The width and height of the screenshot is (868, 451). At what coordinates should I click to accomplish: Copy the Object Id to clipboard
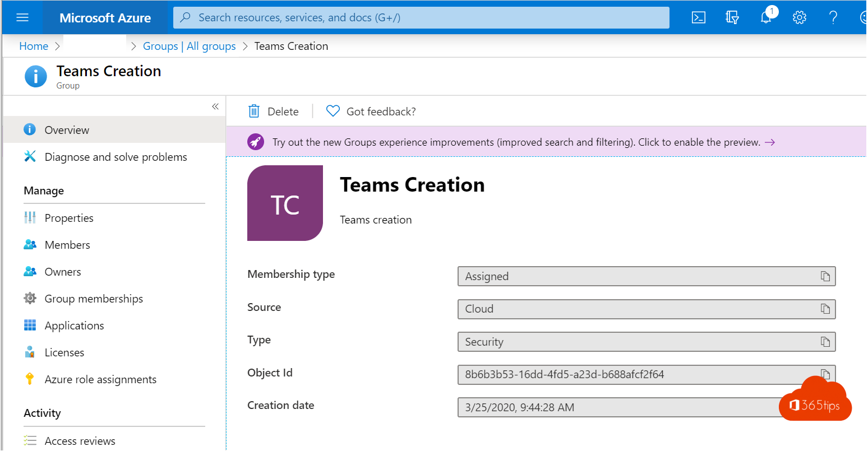pyautogui.click(x=825, y=374)
